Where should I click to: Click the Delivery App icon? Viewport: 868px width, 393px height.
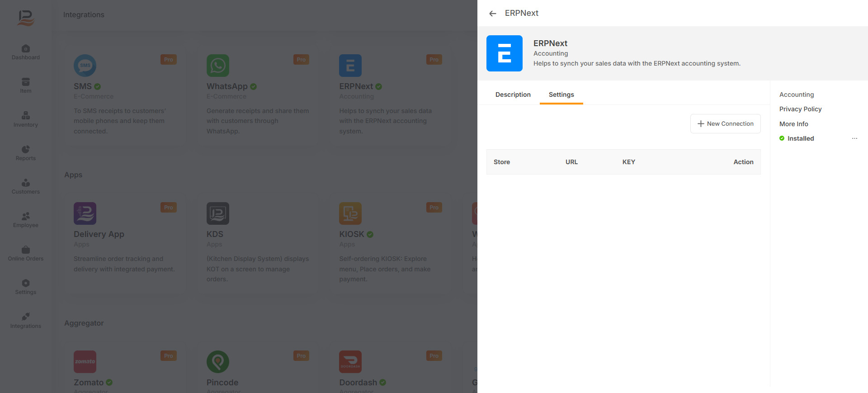(x=85, y=213)
